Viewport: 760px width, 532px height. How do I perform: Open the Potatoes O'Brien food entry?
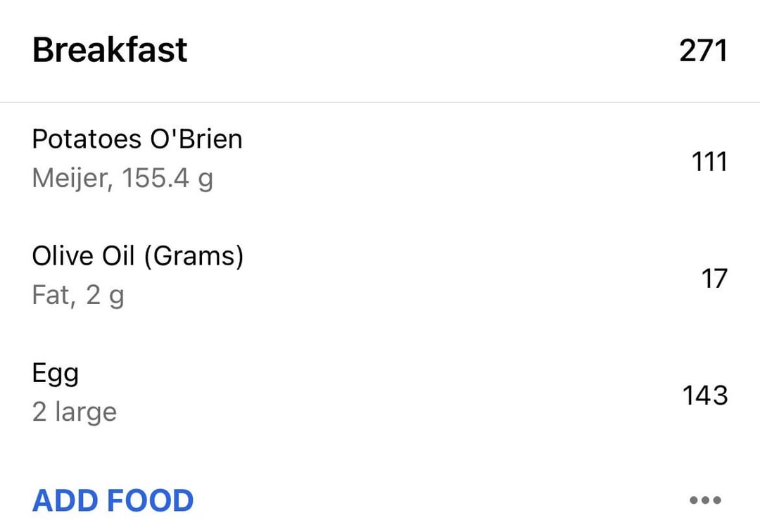tap(380, 160)
